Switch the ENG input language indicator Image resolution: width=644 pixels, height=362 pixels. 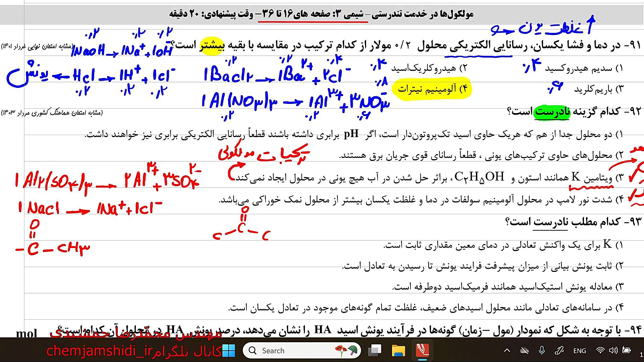click(580, 351)
